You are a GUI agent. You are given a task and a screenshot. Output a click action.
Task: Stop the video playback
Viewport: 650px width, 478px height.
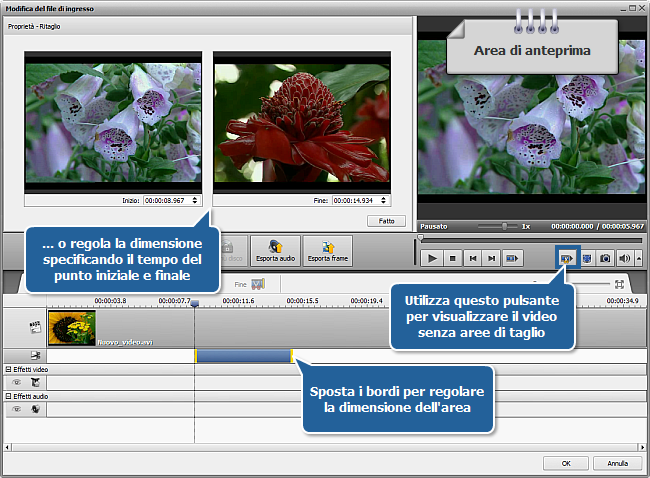click(452, 258)
